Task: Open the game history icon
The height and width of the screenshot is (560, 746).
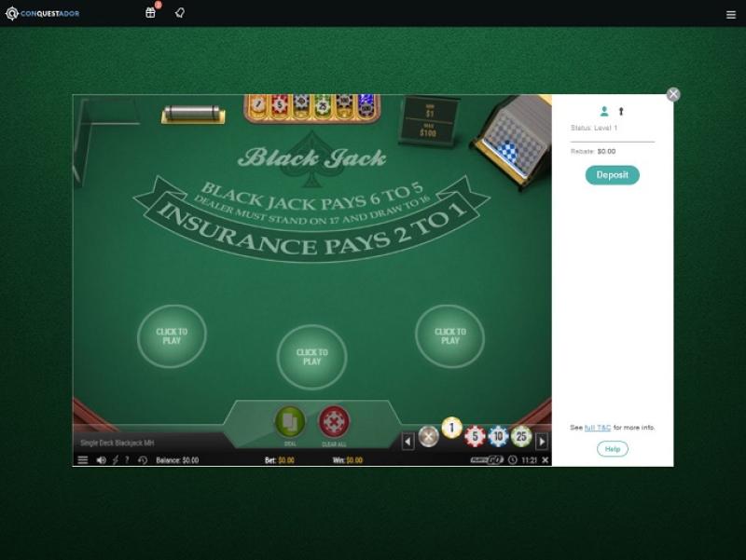Action: tap(143, 460)
